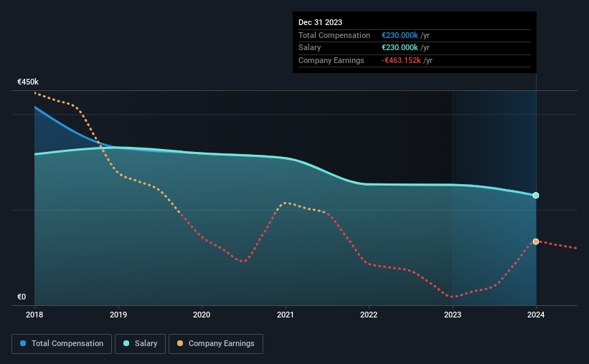This screenshot has height=364, width=589.
Task: Click the Total Compensation label in tooltip
Action: (x=334, y=35)
